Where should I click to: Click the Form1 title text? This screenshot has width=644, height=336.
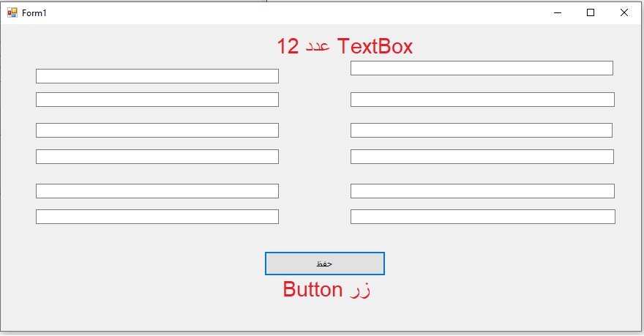(34, 13)
